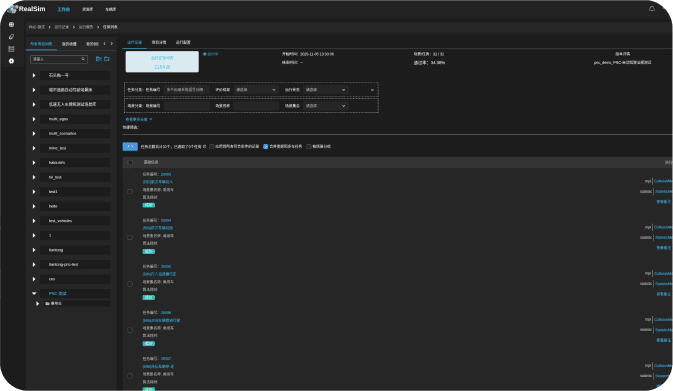Select the checkbox of the first task row
Image resolution: width=673 pixels, height=391 pixels.
click(130, 191)
